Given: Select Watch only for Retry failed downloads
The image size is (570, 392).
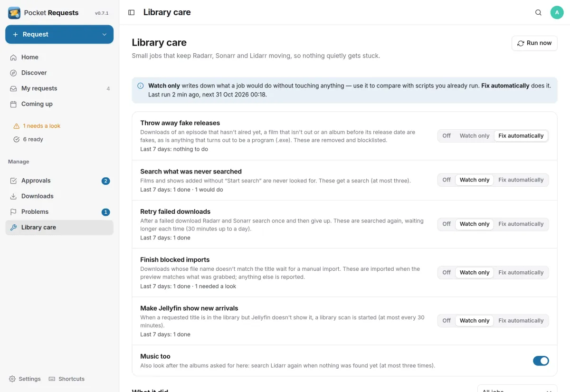Looking at the screenshot, I should coord(475,224).
